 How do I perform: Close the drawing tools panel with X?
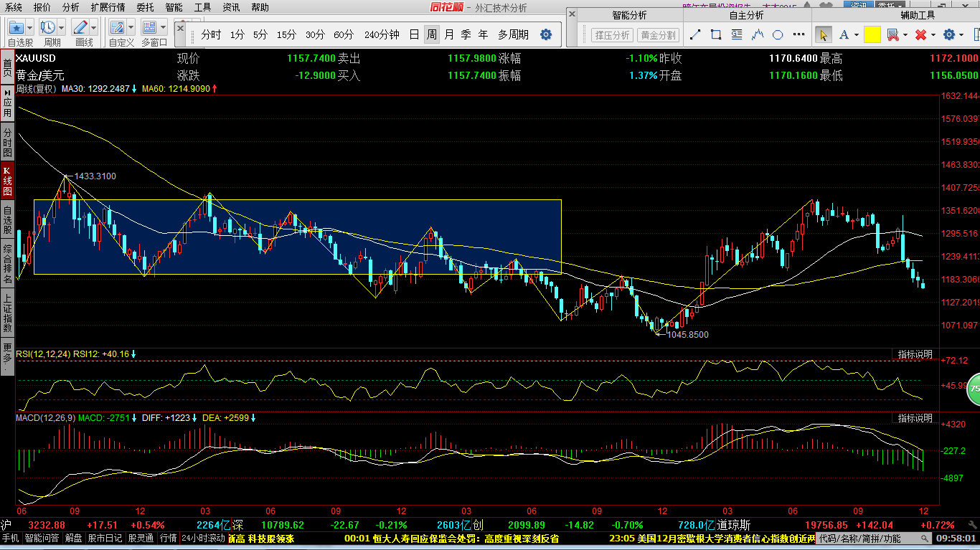coord(572,15)
